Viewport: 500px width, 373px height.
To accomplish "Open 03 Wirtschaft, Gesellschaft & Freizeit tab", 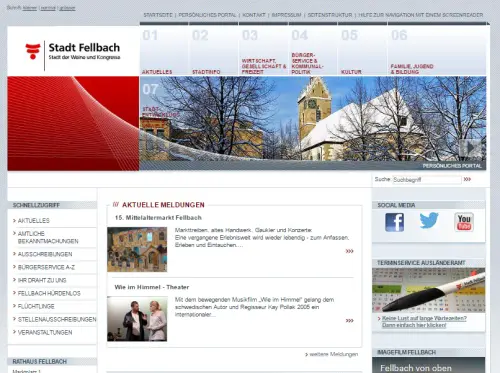I will pyautogui.click(x=264, y=51).
